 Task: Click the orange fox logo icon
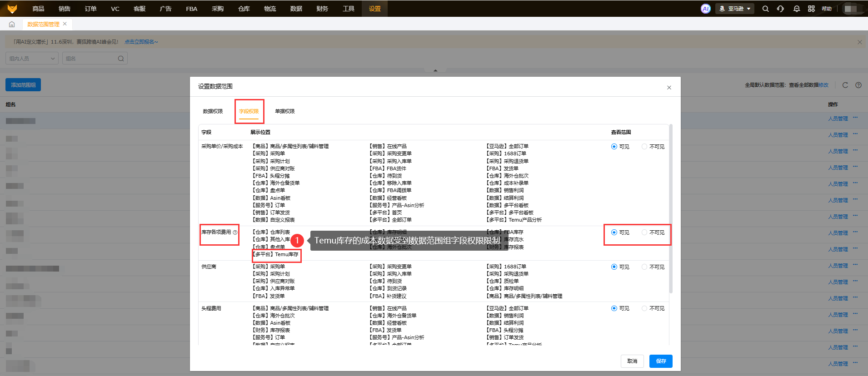[x=12, y=9]
